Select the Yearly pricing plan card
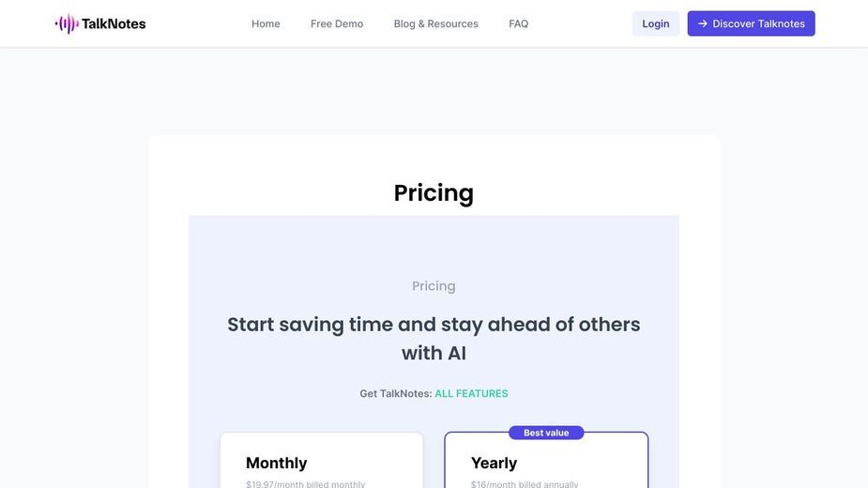This screenshot has width=868, height=488. pyautogui.click(x=546, y=460)
